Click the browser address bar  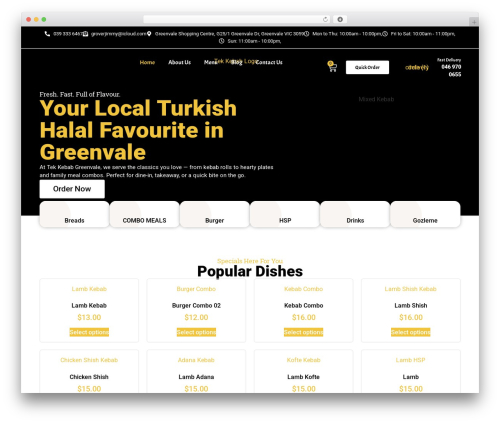(x=236, y=19)
